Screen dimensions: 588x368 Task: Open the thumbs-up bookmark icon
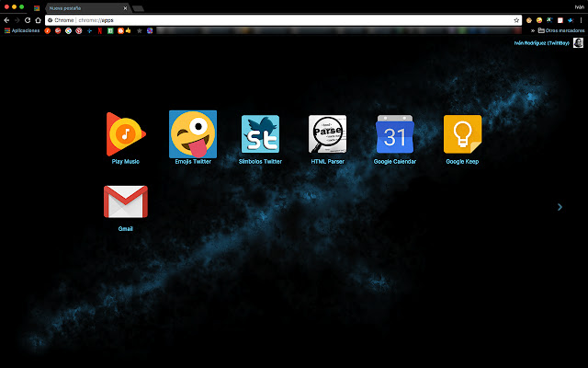(129, 30)
